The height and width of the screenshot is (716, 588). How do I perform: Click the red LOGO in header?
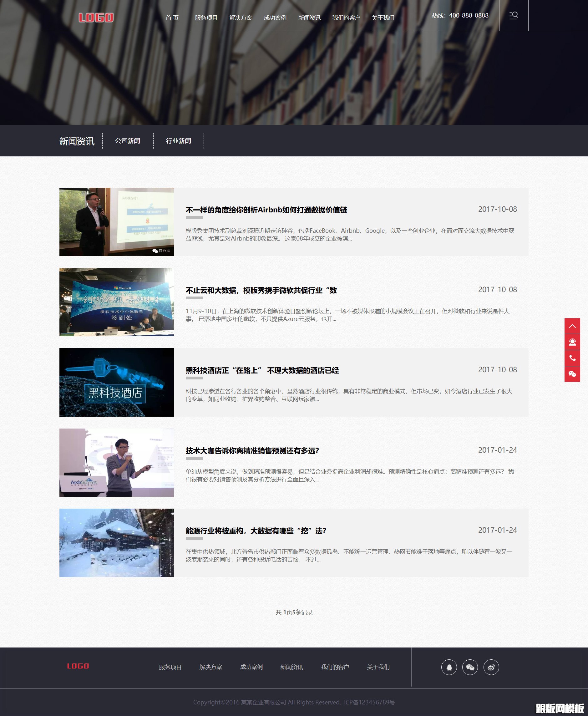click(x=96, y=18)
